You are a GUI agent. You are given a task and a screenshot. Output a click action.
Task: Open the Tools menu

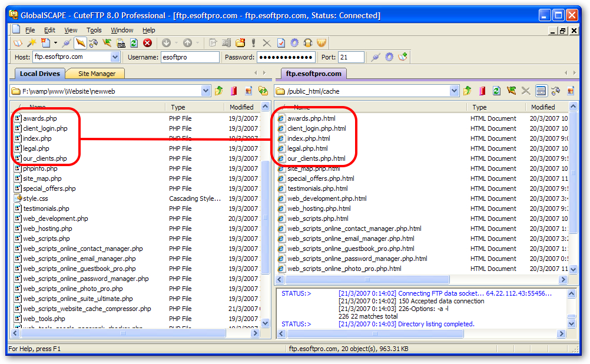[x=94, y=30]
